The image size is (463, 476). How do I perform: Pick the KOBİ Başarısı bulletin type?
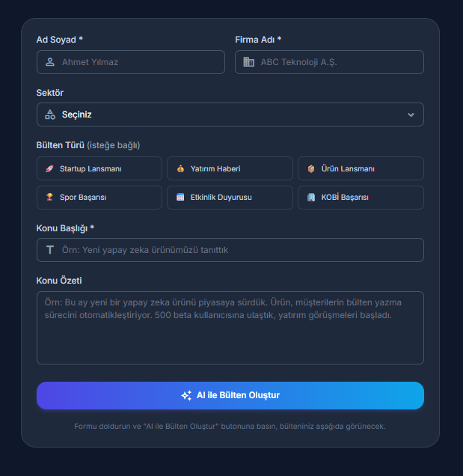pyautogui.click(x=361, y=198)
